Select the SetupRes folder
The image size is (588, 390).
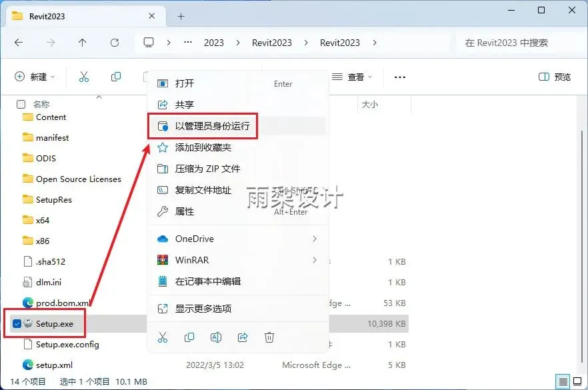47,200
